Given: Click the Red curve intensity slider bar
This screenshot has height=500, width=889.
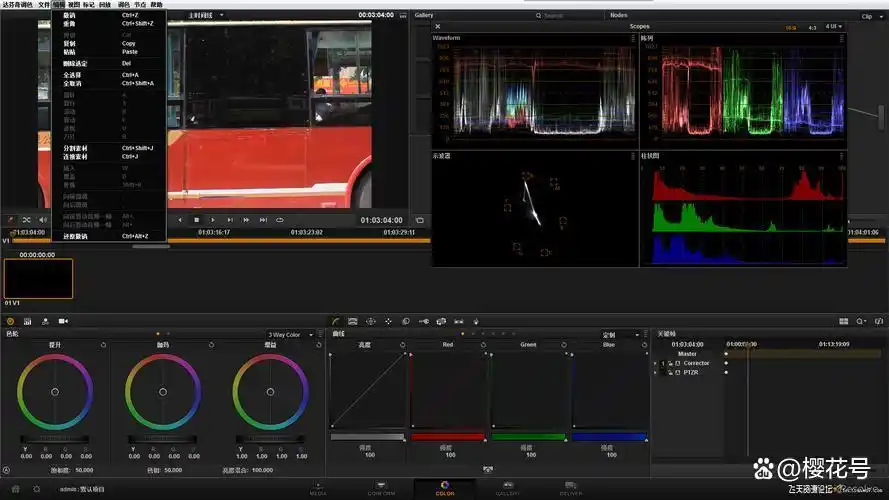Looking at the screenshot, I should [x=448, y=436].
